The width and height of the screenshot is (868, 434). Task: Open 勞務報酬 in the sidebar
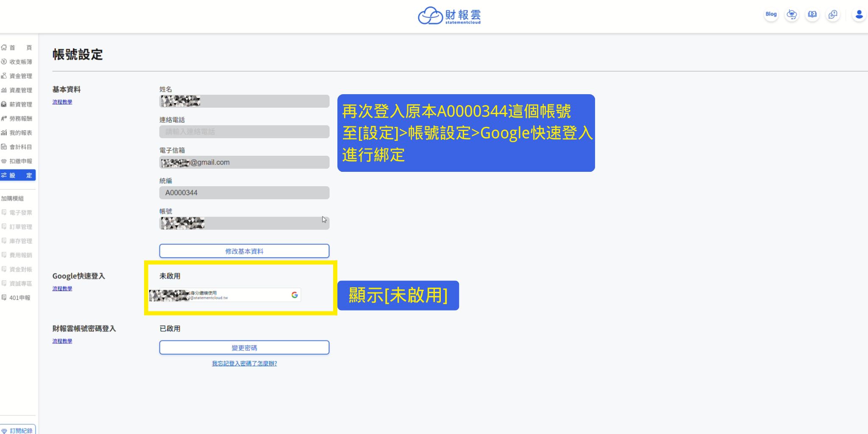coord(17,119)
